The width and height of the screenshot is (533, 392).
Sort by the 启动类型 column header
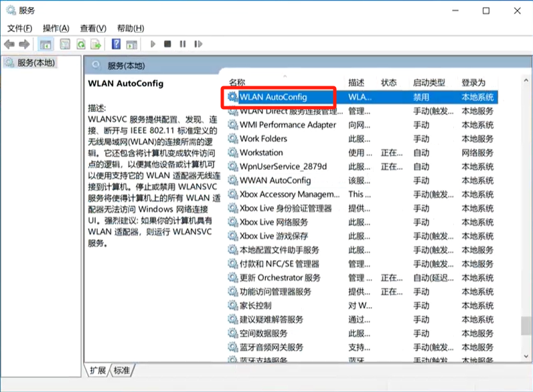click(429, 82)
